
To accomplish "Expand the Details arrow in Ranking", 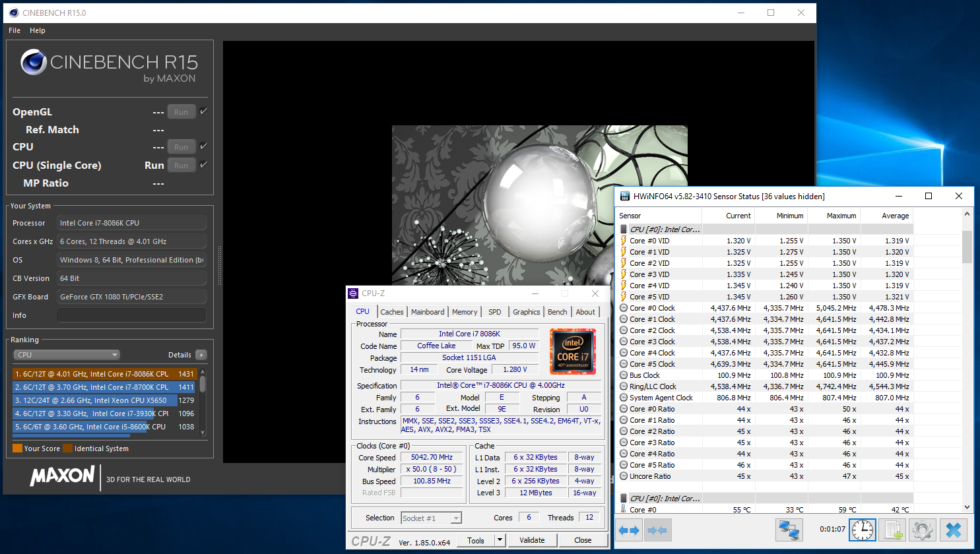I will coord(201,355).
